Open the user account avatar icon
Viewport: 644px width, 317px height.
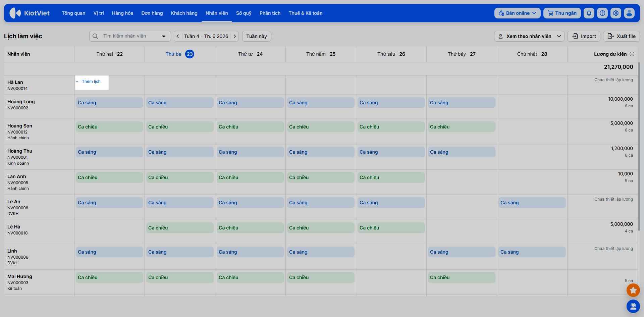[x=629, y=13]
